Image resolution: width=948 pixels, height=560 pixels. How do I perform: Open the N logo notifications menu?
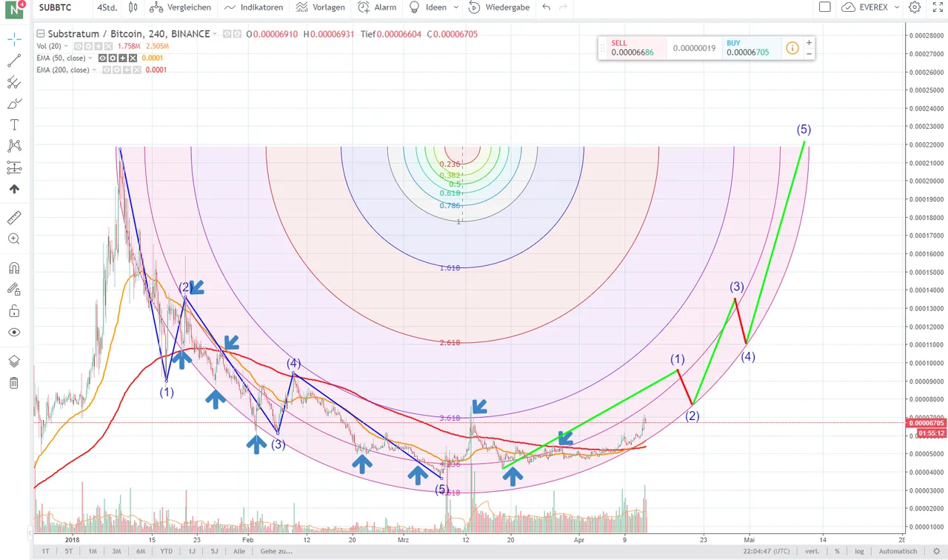(15, 10)
